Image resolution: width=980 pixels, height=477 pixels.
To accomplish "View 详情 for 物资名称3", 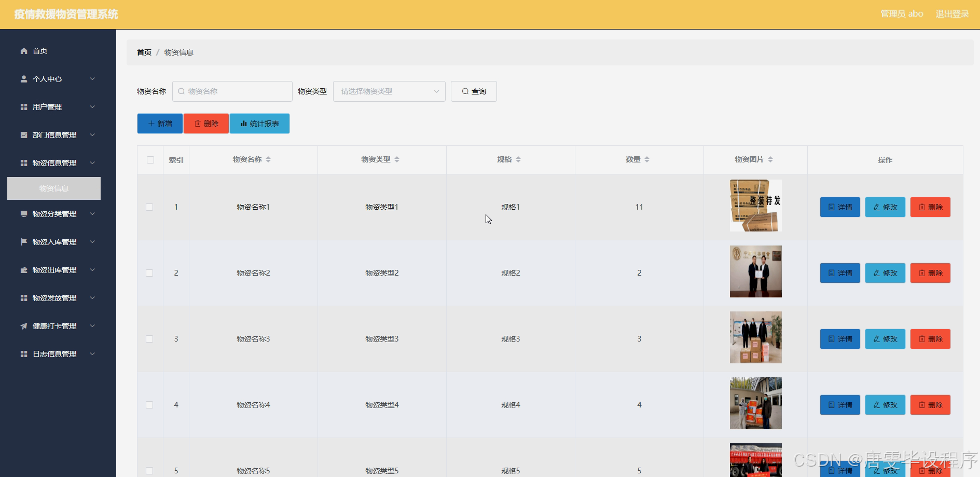I will [840, 339].
